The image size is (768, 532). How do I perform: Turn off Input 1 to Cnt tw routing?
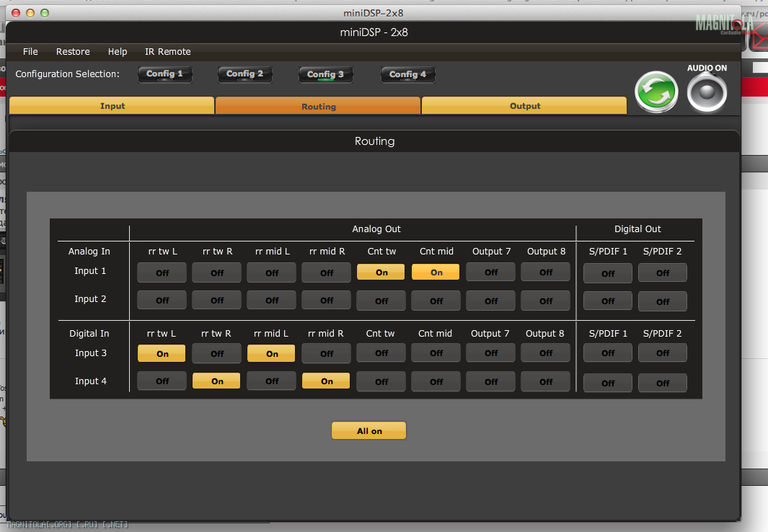pos(381,272)
